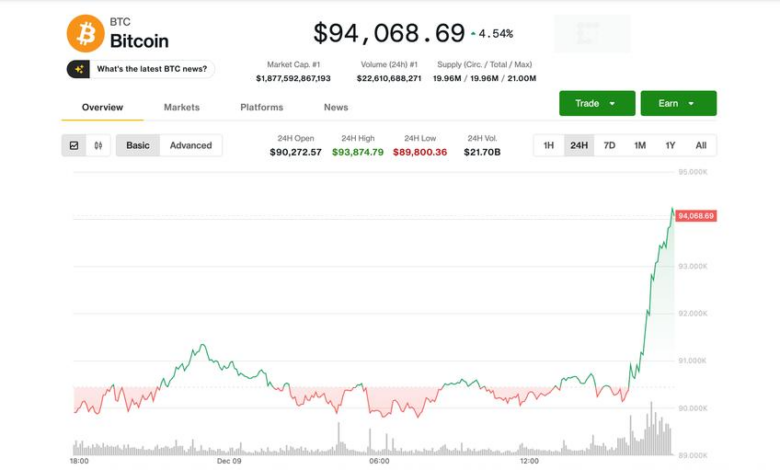Open the Trade dropdown menu

pyautogui.click(x=597, y=103)
